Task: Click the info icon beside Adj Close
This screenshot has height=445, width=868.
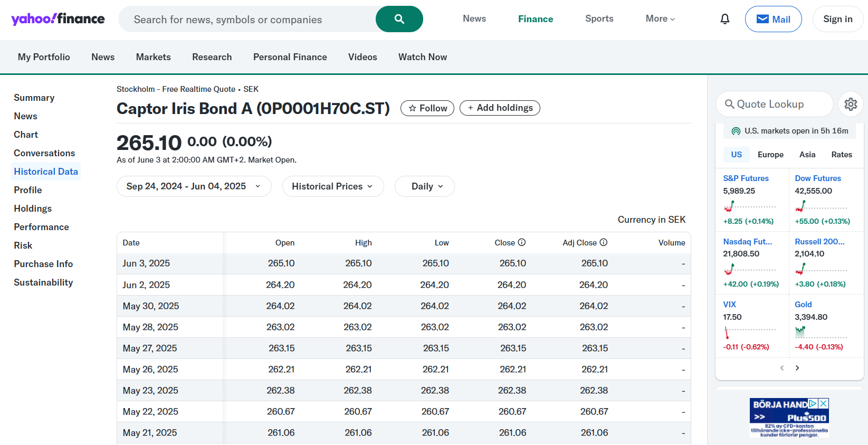Action: 603,242
